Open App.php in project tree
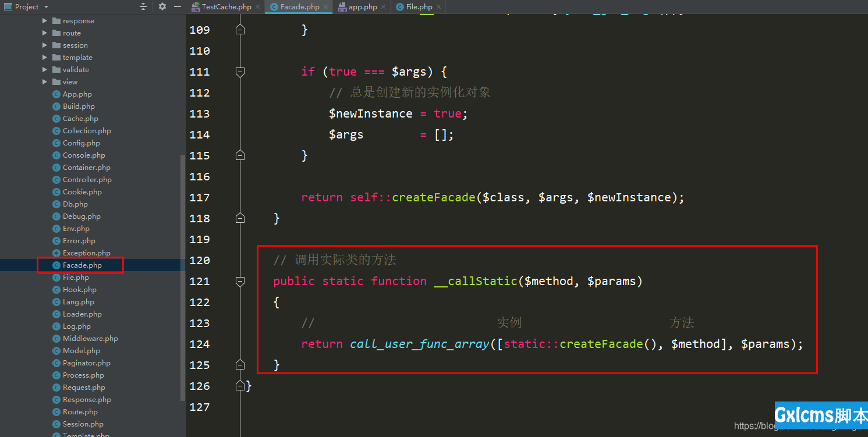Image resolution: width=868 pixels, height=437 pixels. point(77,94)
